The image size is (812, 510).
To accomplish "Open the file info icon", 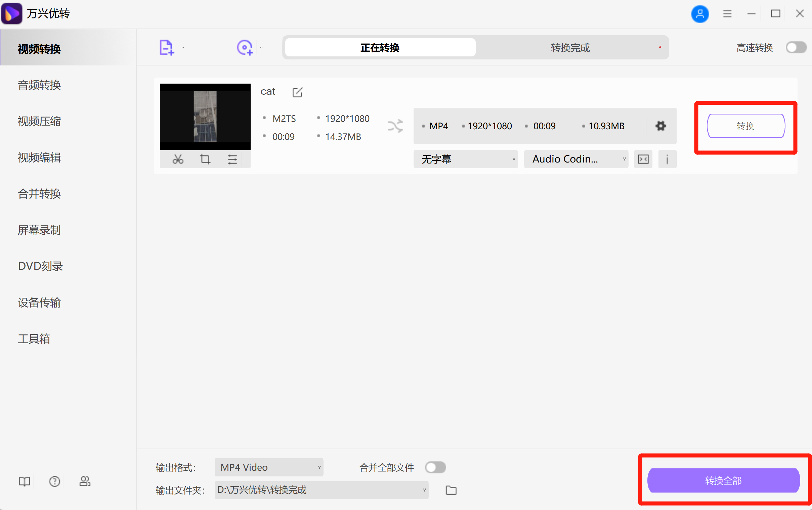I will click(x=667, y=159).
